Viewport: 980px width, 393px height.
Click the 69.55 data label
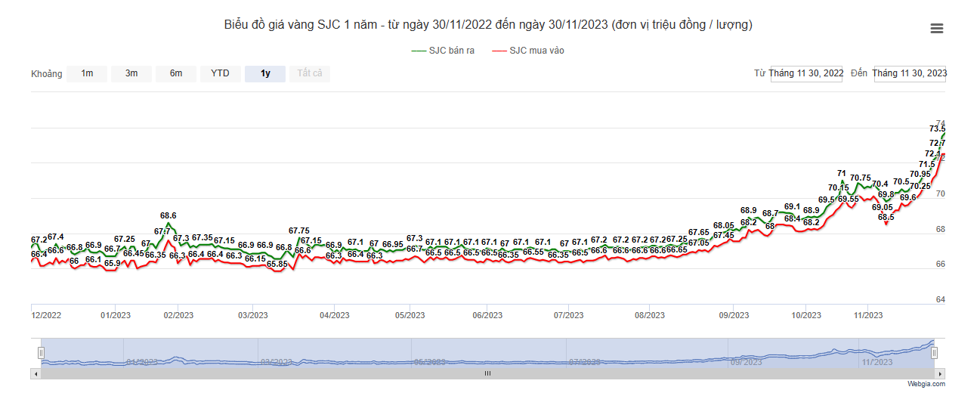click(x=848, y=199)
